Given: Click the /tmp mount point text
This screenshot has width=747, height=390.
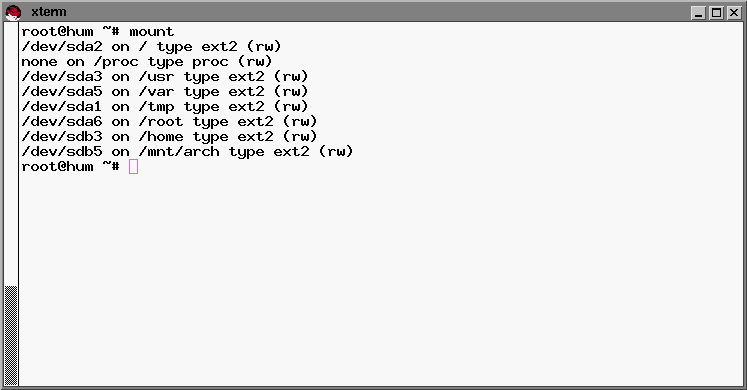Looking at the screenshot, I should pyautogui.click(x=156, y=107).
